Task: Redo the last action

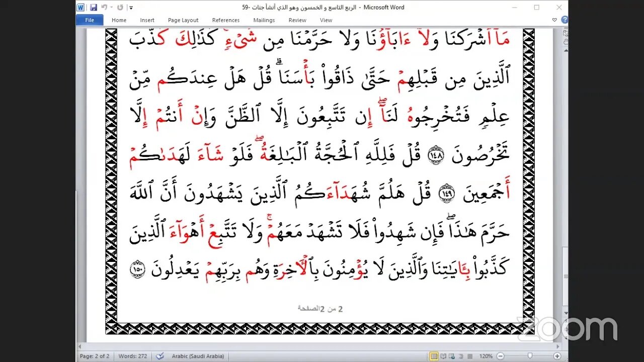Action: (120, 8)
